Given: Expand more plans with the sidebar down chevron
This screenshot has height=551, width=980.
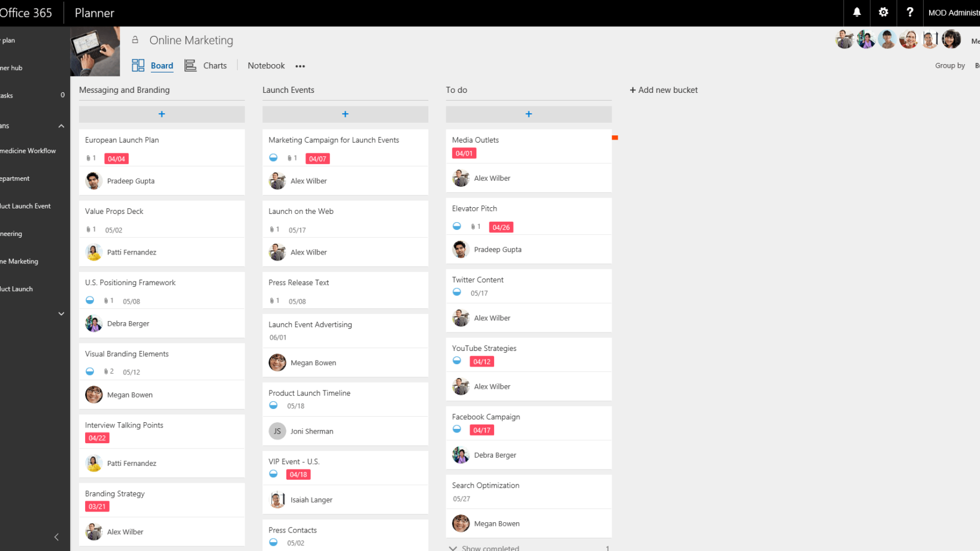Looking at the screenshot, I should (61, 314).
